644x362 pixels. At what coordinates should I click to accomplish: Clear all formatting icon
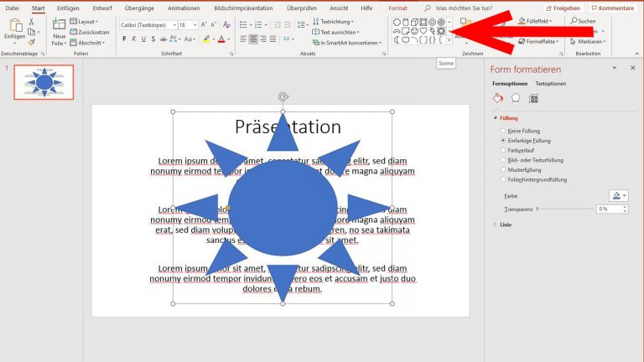(x=226, y=25)
